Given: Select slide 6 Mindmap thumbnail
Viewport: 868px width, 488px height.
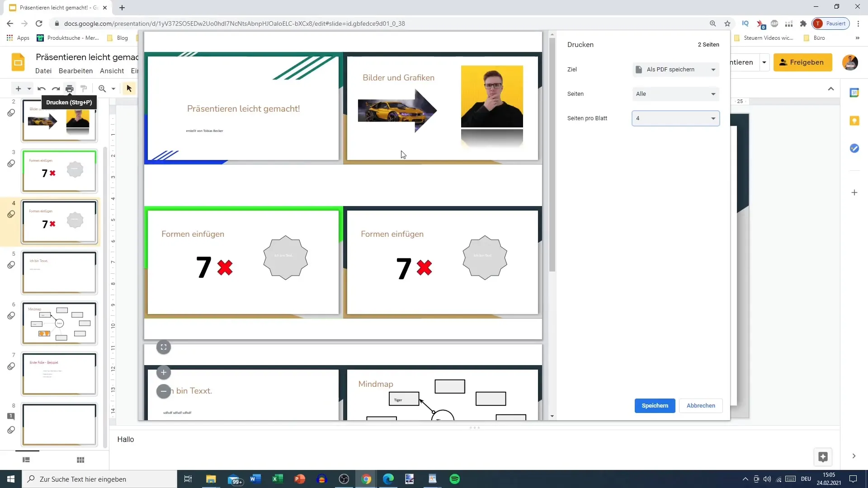Looking at the screenshot, I should (x=59, y=323).
